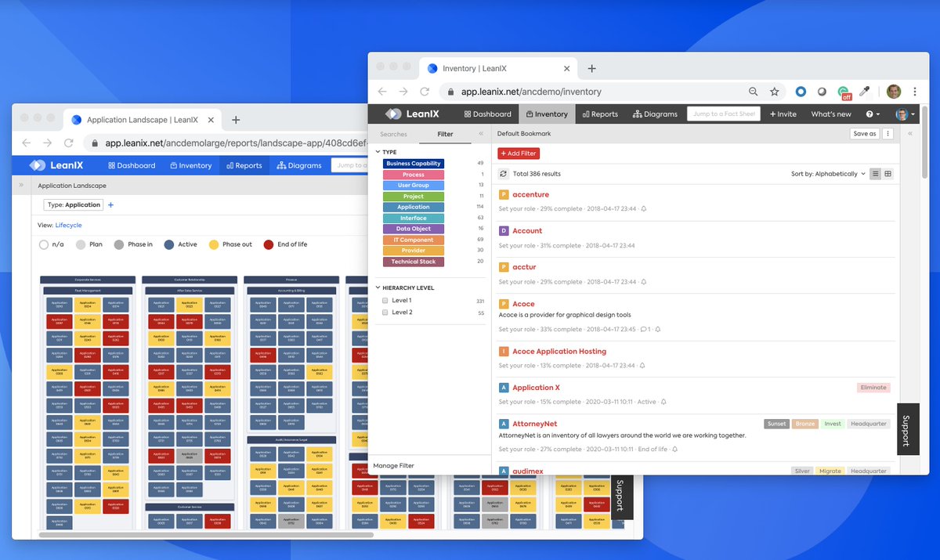This screenshot has width=940, height=560.
Task: Collapse the filter sidebar using double chevron
Action: pos(481,134)
